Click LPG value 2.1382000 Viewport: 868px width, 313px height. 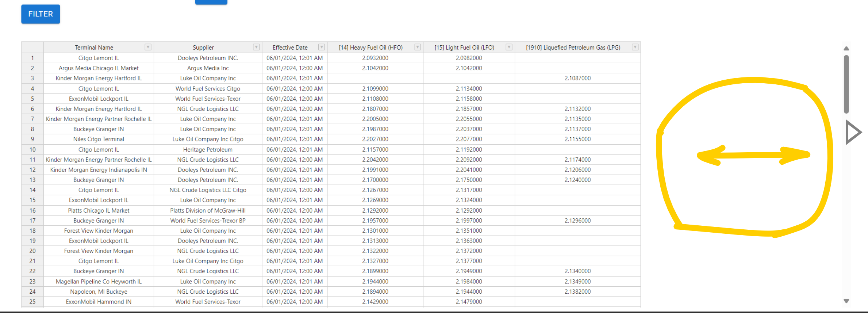click(x=577, y=291)
